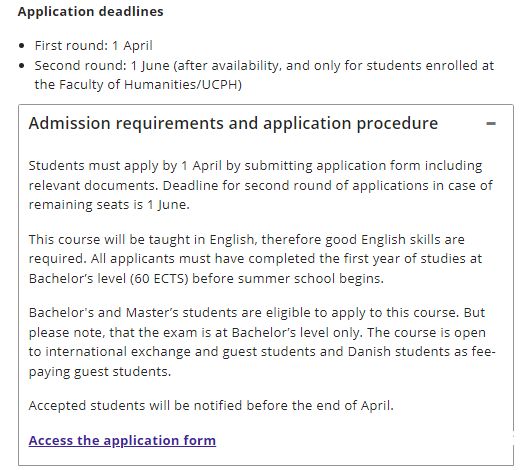Click the Second round: 1 June text
Screen dimensions: 530x470
102,66
